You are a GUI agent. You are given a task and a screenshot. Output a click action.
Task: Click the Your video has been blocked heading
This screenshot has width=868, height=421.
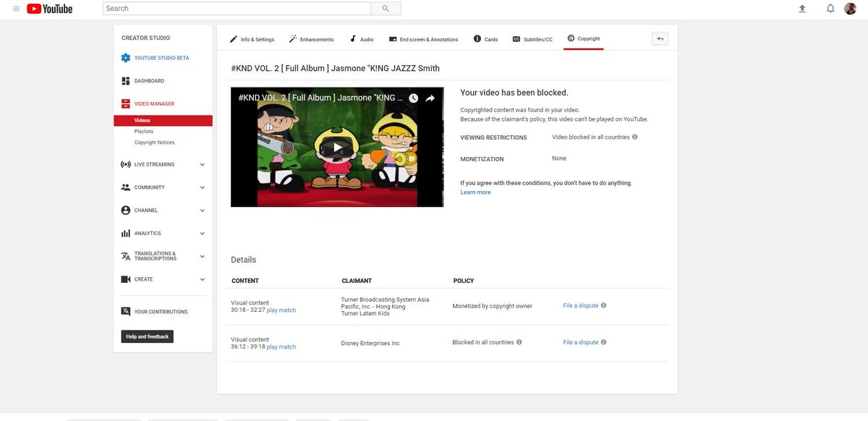coord(514,93)
